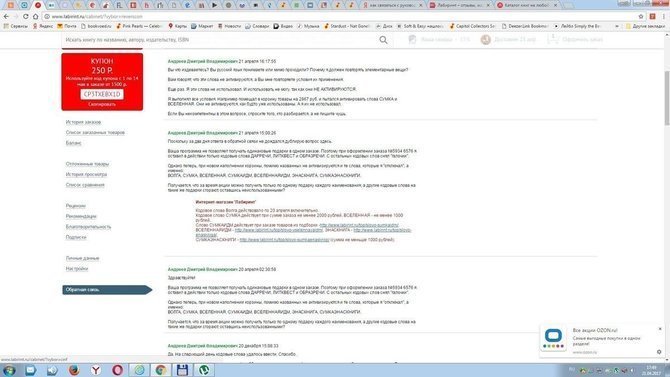
Task: Close the 'Каталог книг' tab
Action: [x=555, y=5]
